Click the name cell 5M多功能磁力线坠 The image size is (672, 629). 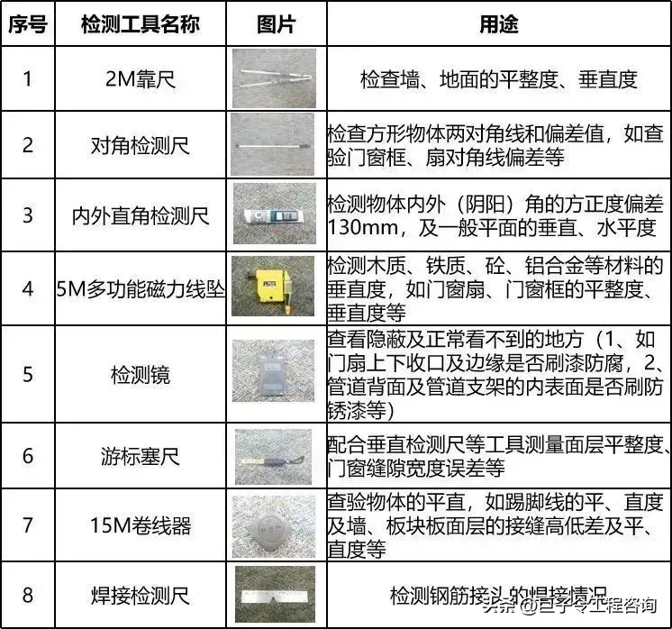[x=141, y=288]
